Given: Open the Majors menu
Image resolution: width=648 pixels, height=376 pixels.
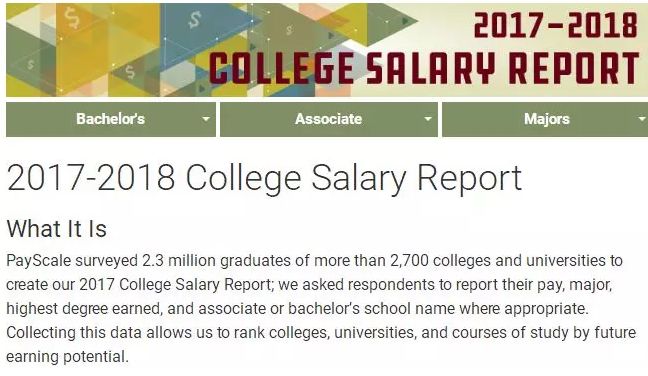Looking at the screenshot, I should (546, 119).
